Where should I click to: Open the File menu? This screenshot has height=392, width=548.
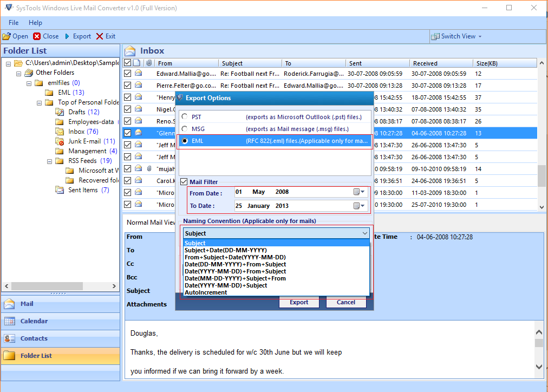point(14,23)
